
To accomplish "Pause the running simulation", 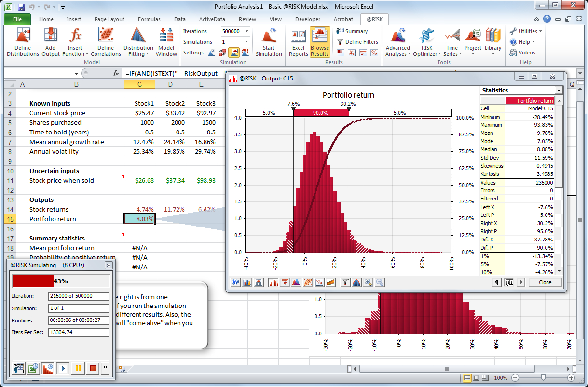I will point(77,369).
